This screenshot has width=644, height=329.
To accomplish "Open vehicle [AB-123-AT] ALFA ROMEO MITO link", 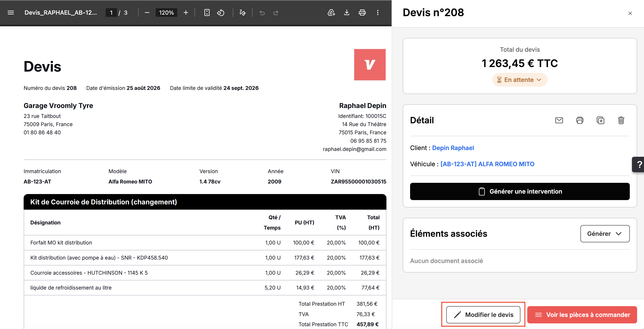I will 487,164.
